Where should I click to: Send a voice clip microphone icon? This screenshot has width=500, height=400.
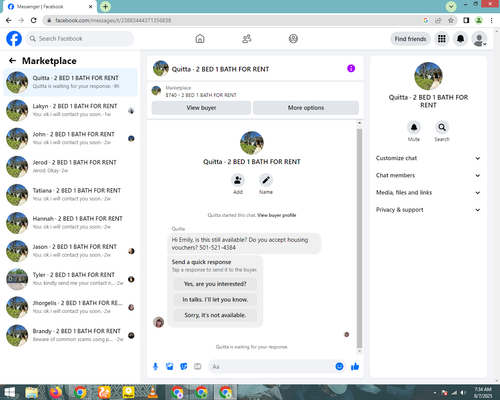155,367
